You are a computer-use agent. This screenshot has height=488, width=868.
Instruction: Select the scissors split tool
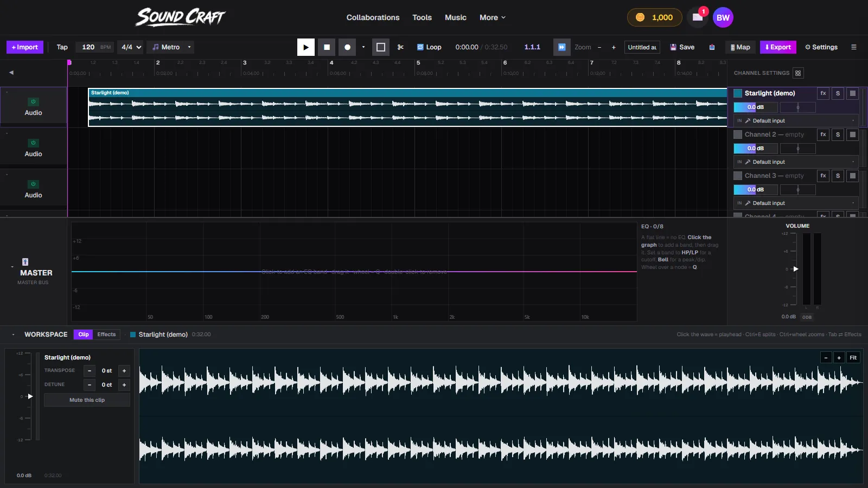[400, 47]
